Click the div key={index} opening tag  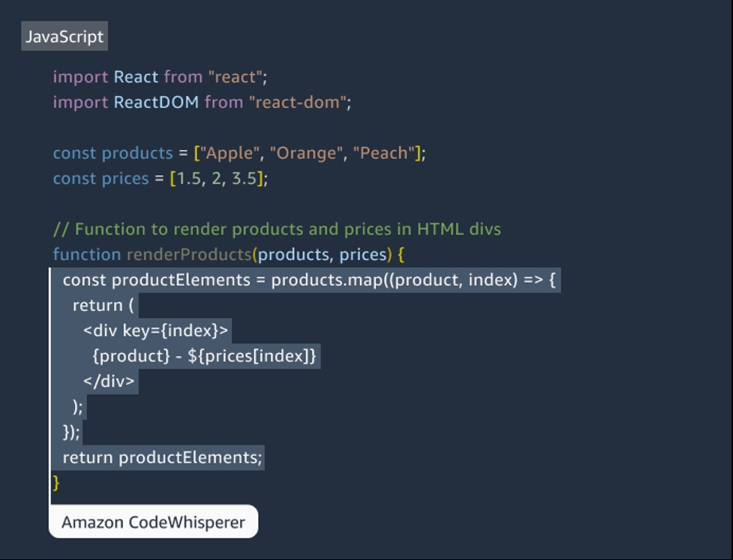pyautogui.click(x=155, y=330)
